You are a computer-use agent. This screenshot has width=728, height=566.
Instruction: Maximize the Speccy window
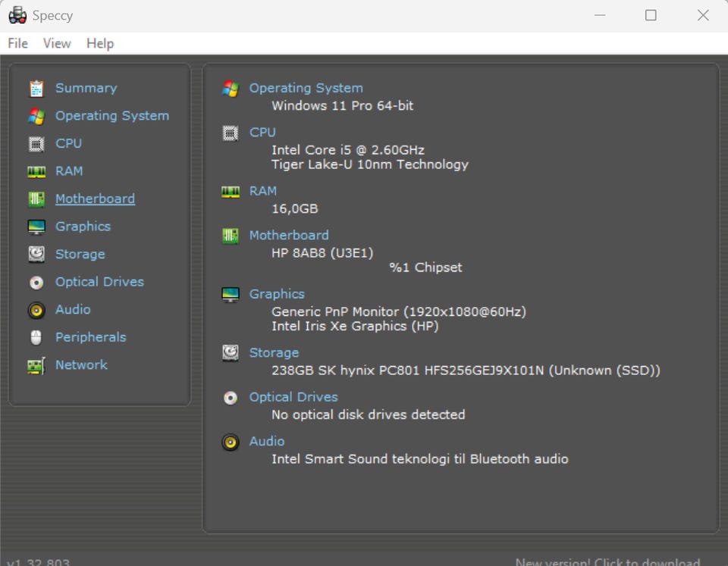pos(651,15)
